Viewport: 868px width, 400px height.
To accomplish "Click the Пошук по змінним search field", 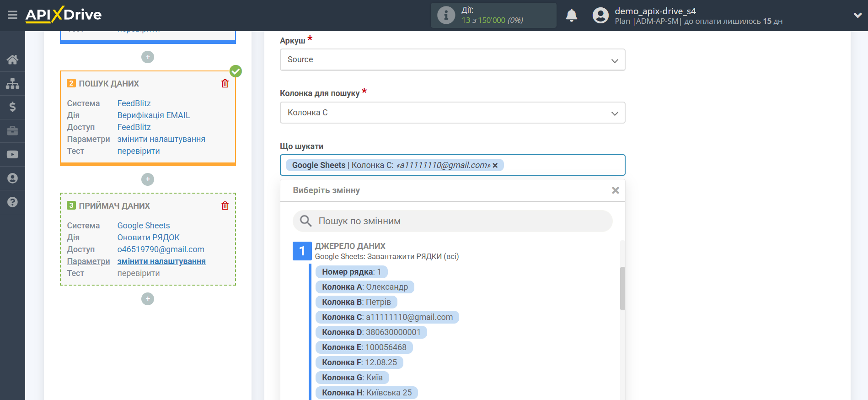I will [452, 221].
